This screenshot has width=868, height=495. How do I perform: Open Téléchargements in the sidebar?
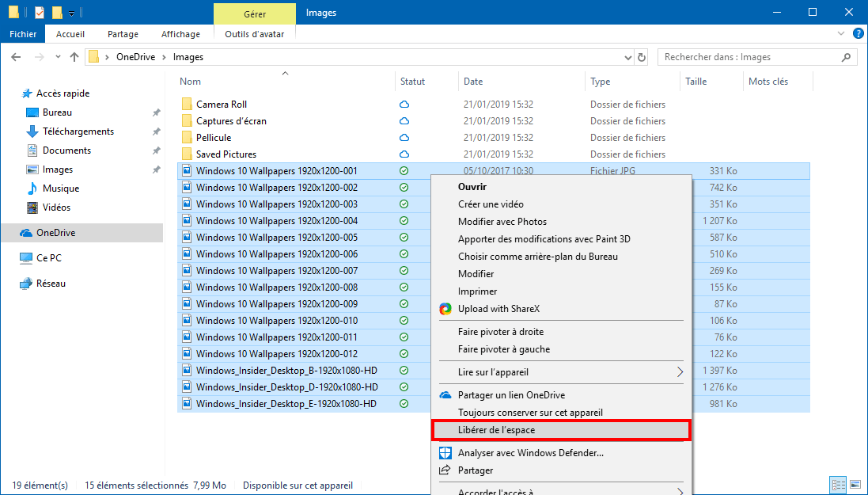point(78,131)
